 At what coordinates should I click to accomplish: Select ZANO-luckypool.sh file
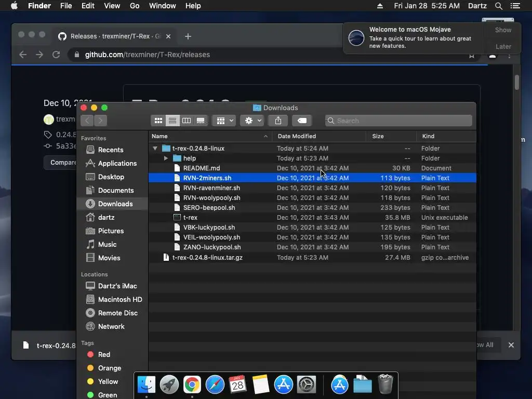pyautogui.click(x=312, y=247)
